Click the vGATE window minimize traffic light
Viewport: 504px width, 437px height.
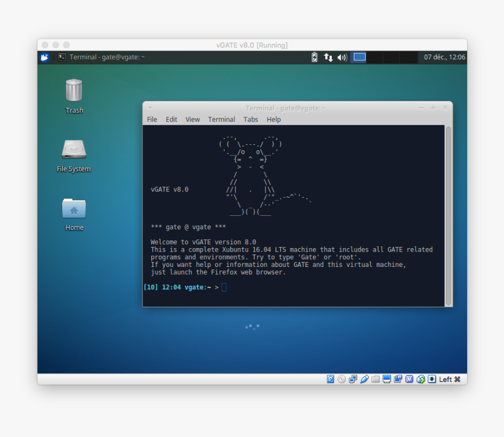point(56,45)
